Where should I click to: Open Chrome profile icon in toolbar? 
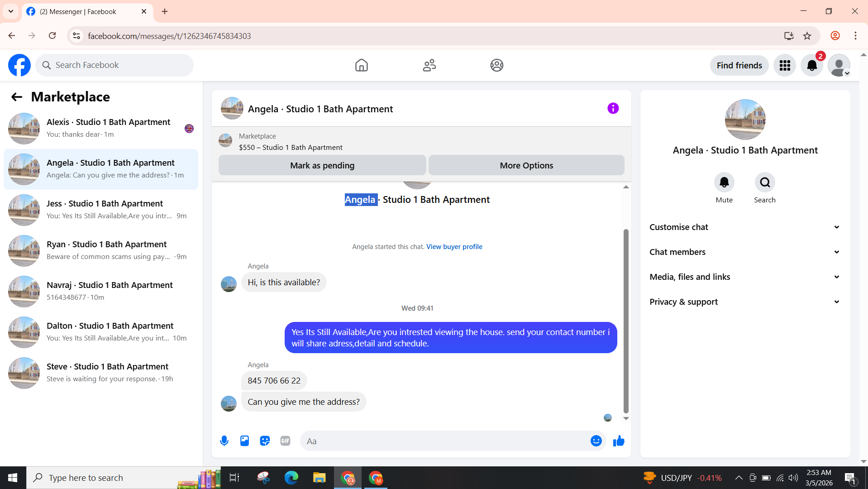click(x=835, y=36)
